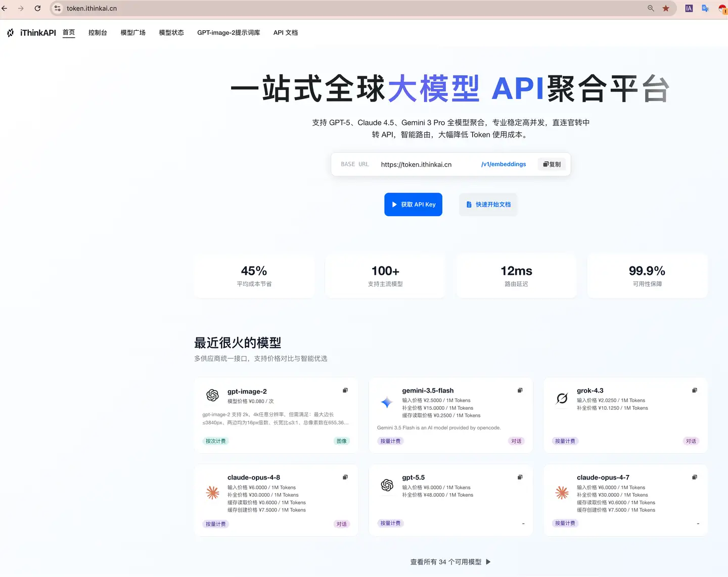Click the 99.9% 可用性保障 stat card
Image resolution: width=728 pixels, height=577 pixels.
[647, 276]
